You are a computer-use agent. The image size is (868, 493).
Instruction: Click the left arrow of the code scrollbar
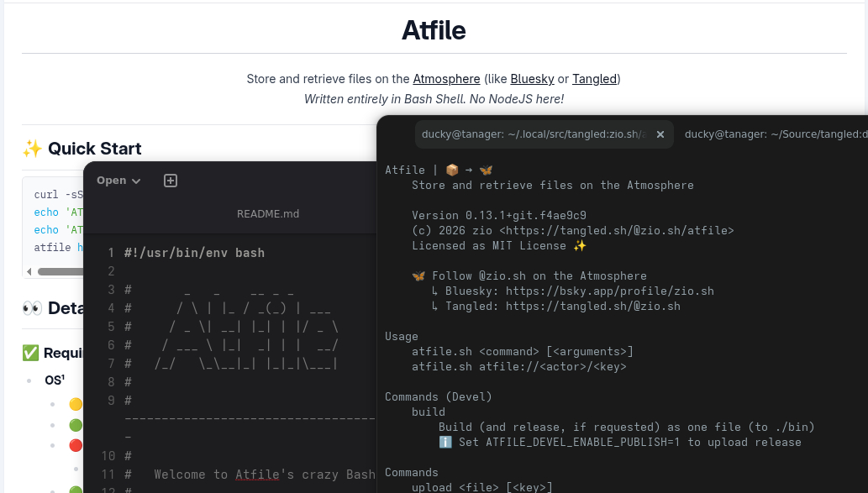pos(29,271)
